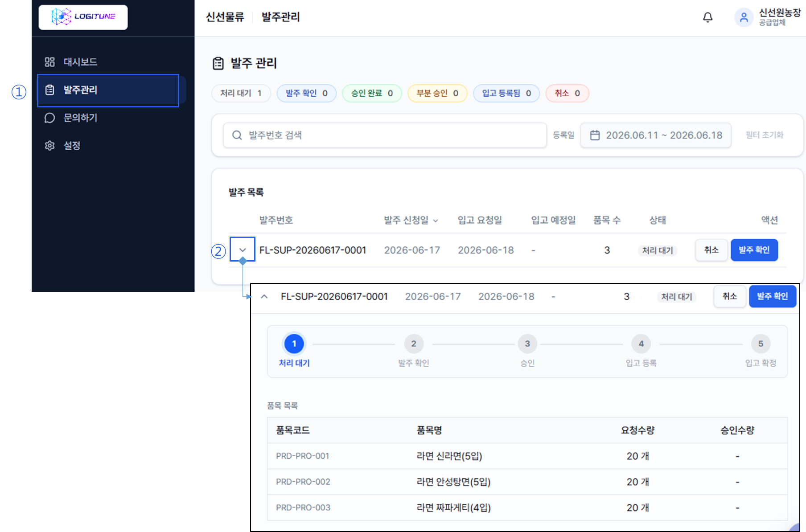Click the 입고 예정일 column header
Screen dimensions: 806x532
[x=554, y=220]
